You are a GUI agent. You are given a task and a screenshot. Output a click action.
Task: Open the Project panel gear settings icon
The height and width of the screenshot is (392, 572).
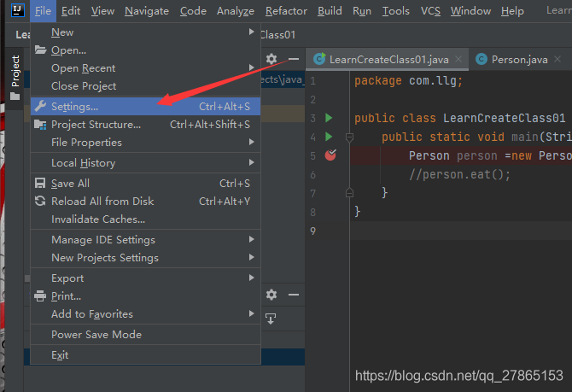pyautogui.click(x=271, y=59)
